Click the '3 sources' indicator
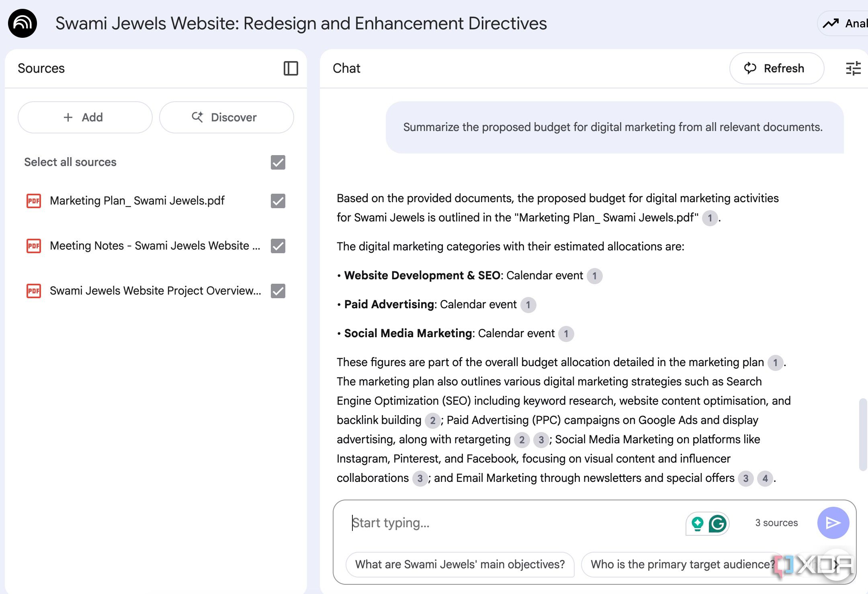Screen dimensions: 868x594 [776, 523]
